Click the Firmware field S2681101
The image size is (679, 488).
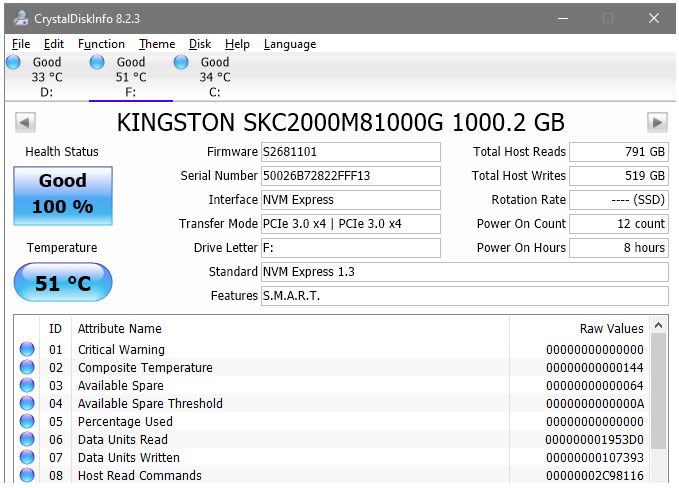click(351, 152)
